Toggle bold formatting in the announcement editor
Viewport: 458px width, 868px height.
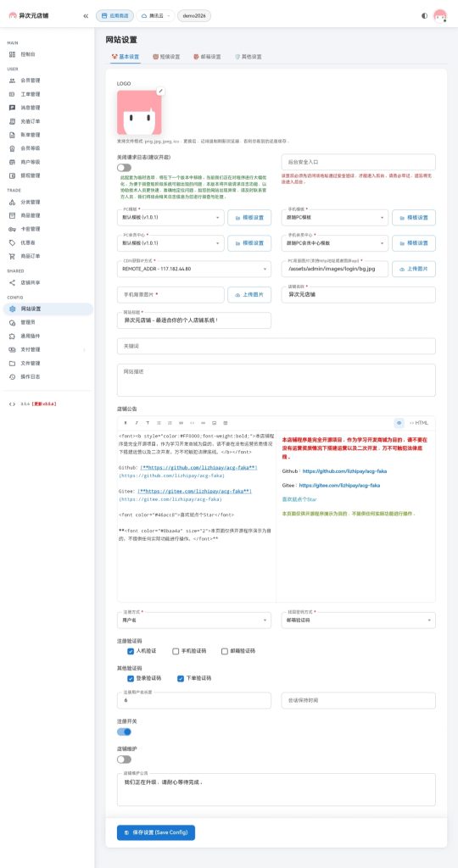[125, 423]
